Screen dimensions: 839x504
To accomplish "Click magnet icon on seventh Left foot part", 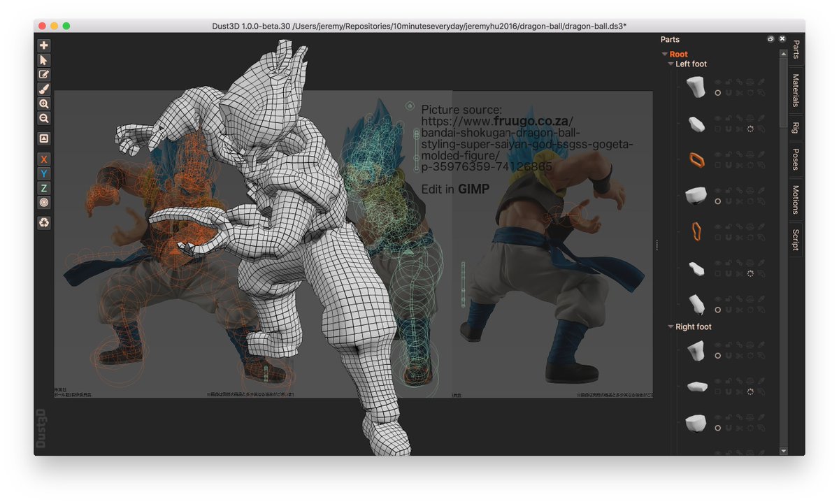I will coord(729,310).
